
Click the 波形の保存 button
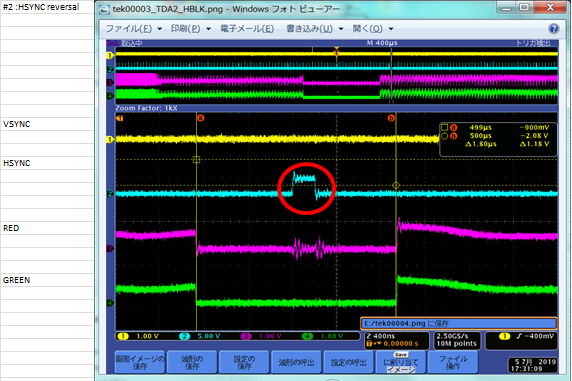click(192, 362)
